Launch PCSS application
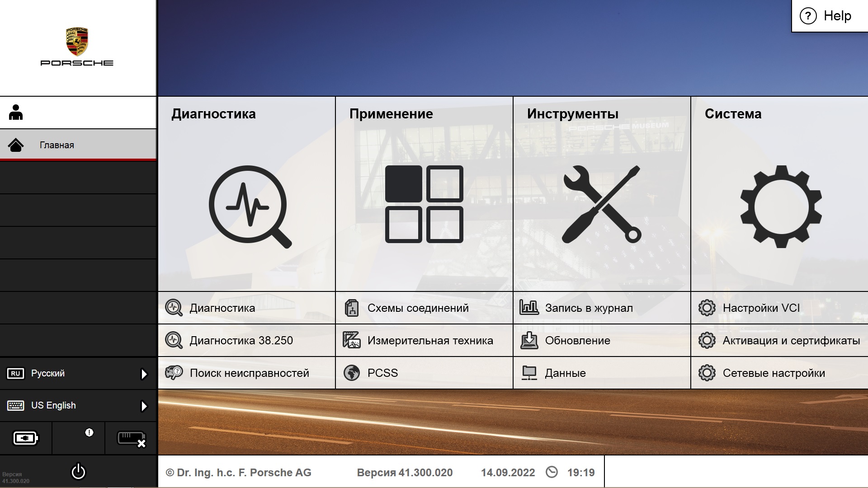This screenshot has height=488, width=868. click(382, 373)
